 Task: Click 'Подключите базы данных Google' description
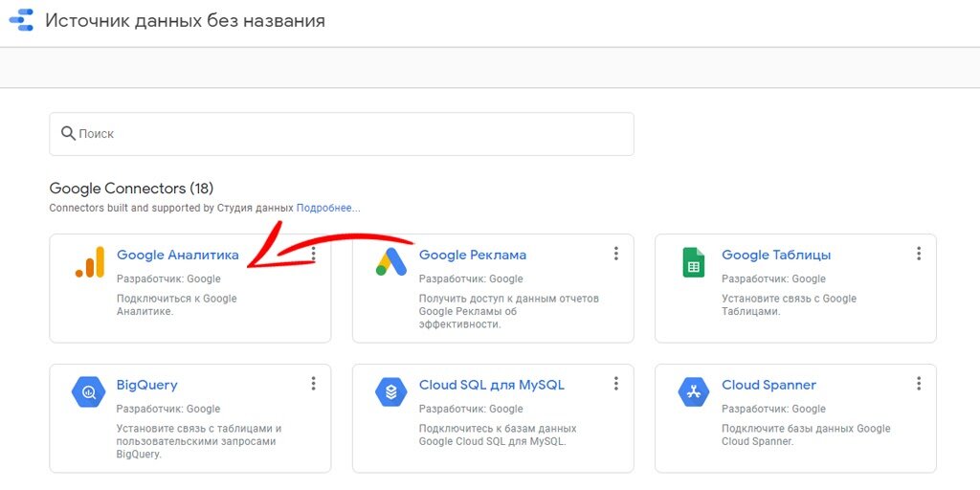coord(806,435)
